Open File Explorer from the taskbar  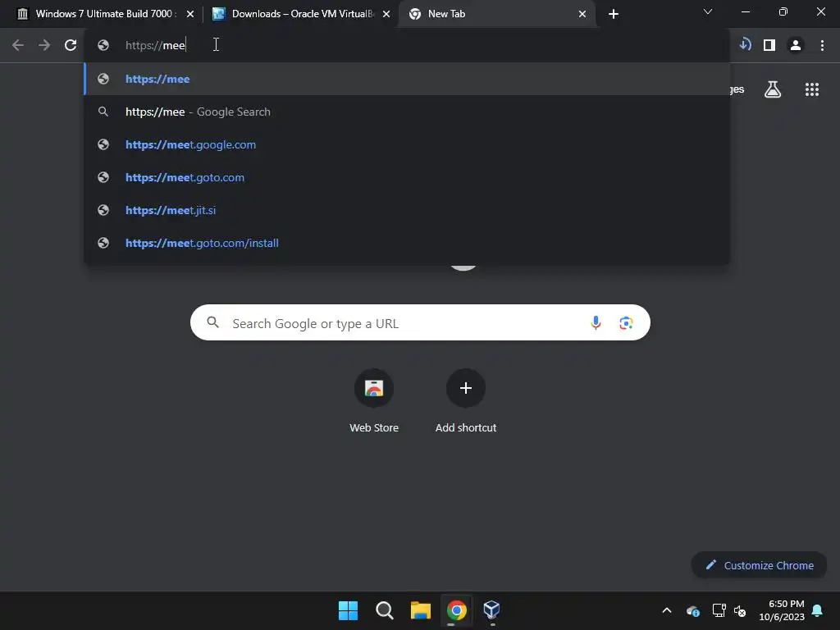click(x=421, y=610)
